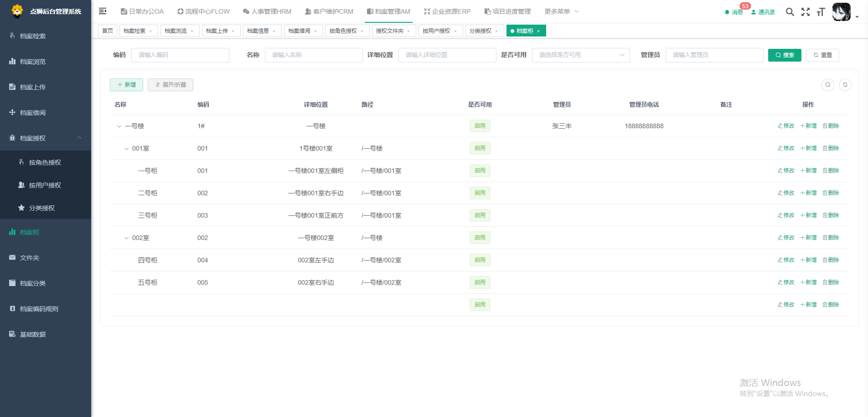Open 档案分类 in the sidebar
The width and height of the screenshot is (868, 417).
[x=46, y=283]
